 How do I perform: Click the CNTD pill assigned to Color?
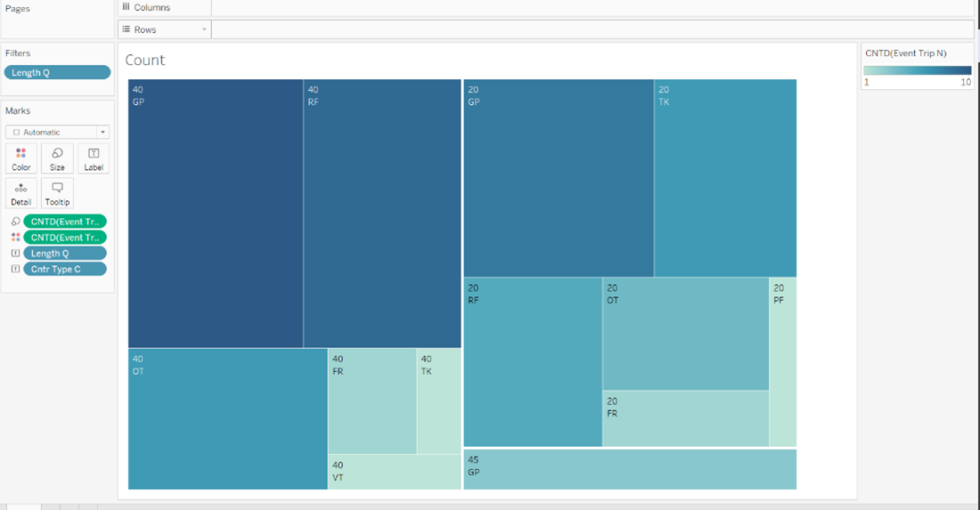point(65,238)
